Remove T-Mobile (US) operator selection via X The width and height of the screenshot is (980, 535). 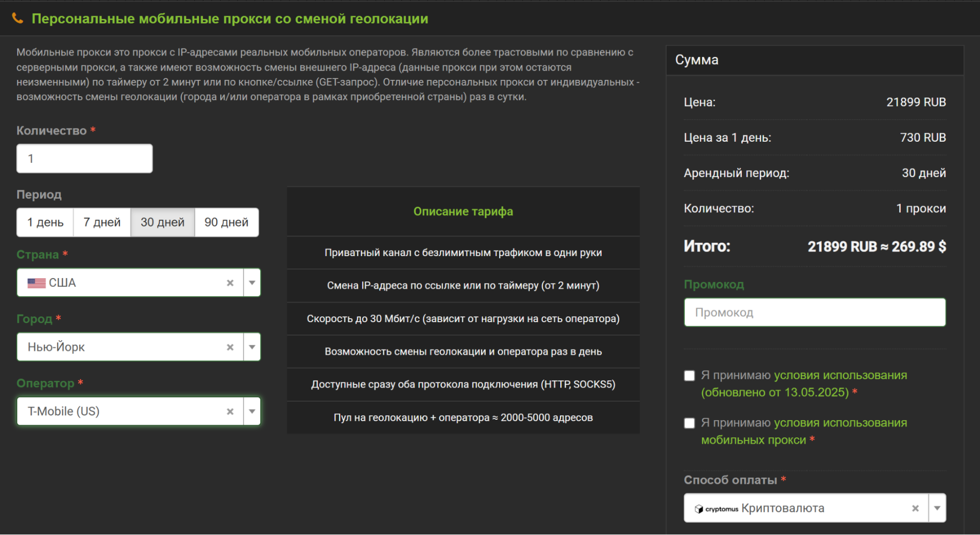click(230, 411)
